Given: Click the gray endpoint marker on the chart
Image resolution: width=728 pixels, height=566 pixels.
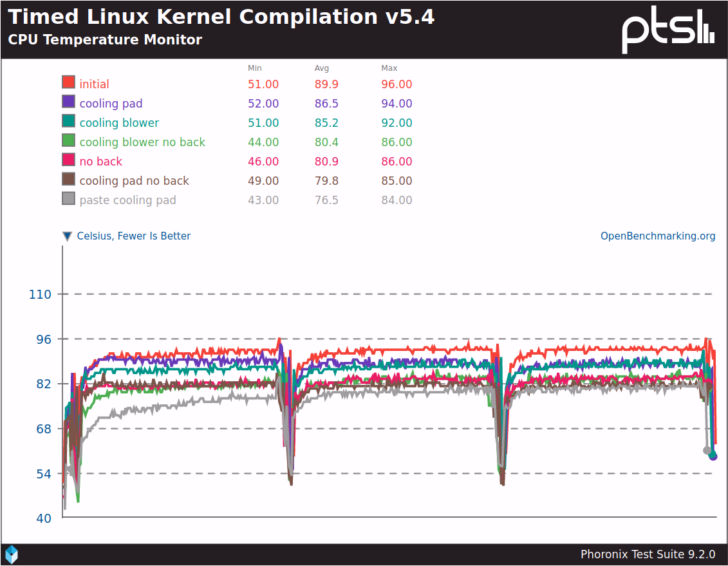Looking at the screenshot, I should click(707, 451).
